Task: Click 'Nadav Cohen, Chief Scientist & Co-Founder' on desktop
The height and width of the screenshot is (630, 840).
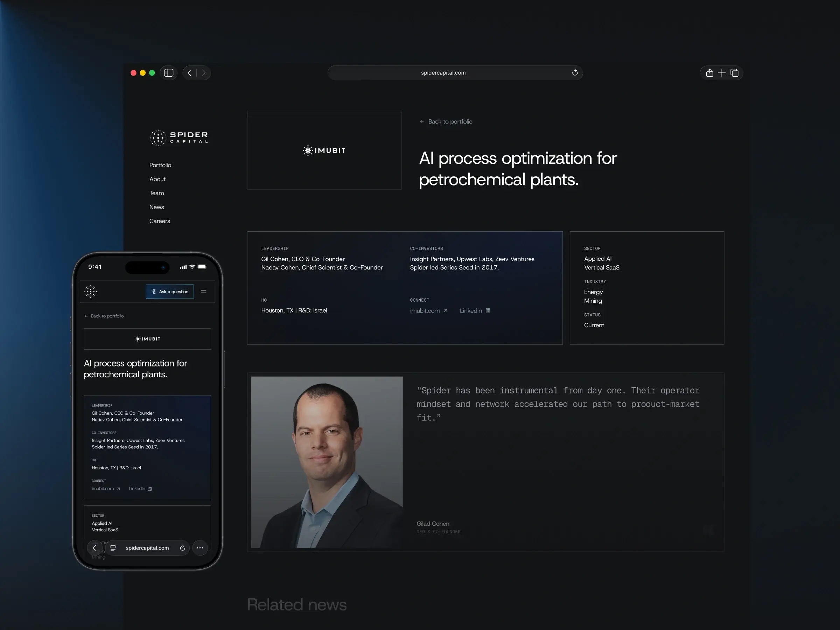Action: coord(322,267)
